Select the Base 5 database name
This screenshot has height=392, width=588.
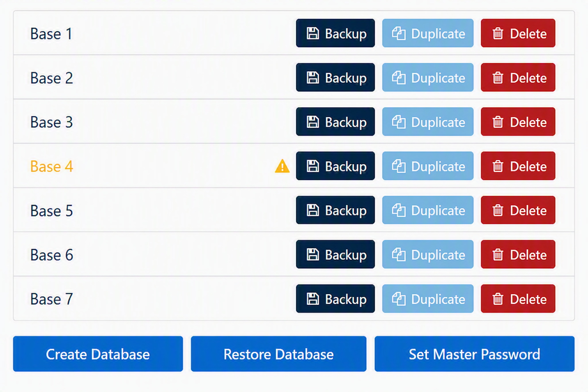pos(51,211)
